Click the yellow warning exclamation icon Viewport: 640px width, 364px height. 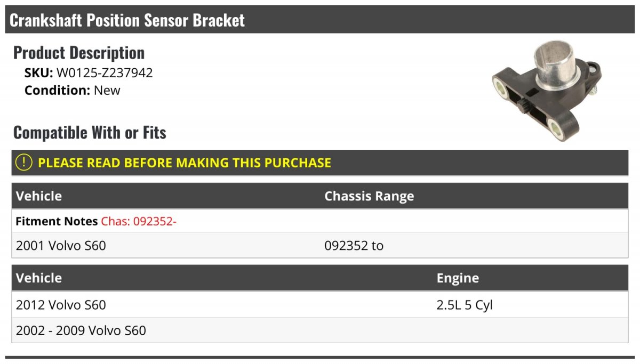point(23,163)
